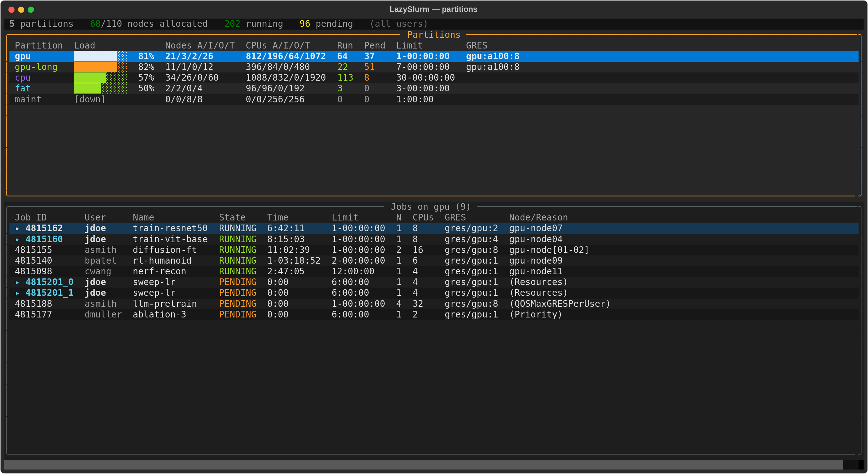The width and height of the screenshot is (868, 474).
Task: Click the user cwang
Action: 98,271
